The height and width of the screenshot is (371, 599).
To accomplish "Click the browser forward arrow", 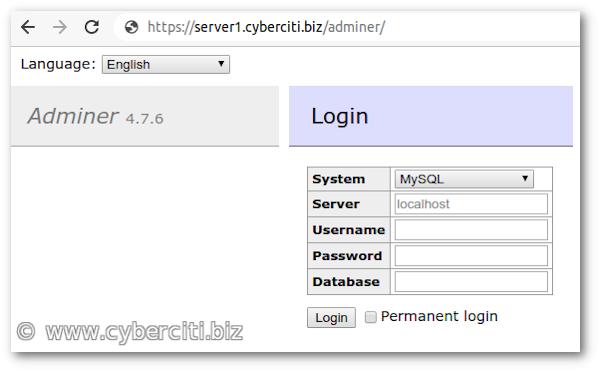I will point(60,27).
